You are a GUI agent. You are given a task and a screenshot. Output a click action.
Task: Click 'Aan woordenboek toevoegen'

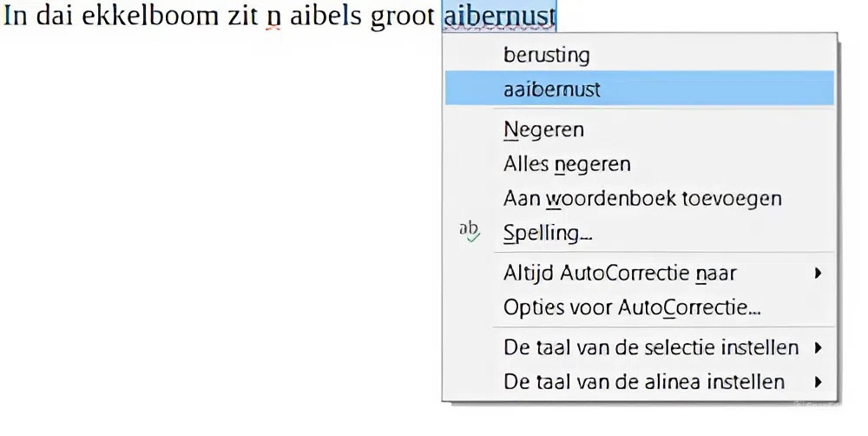click(642, 198)
